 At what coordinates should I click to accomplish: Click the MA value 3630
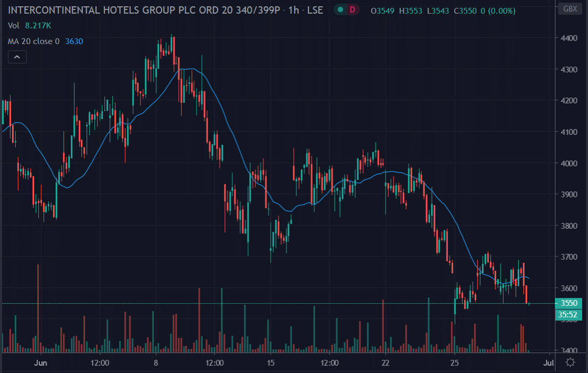click(74, 41)
